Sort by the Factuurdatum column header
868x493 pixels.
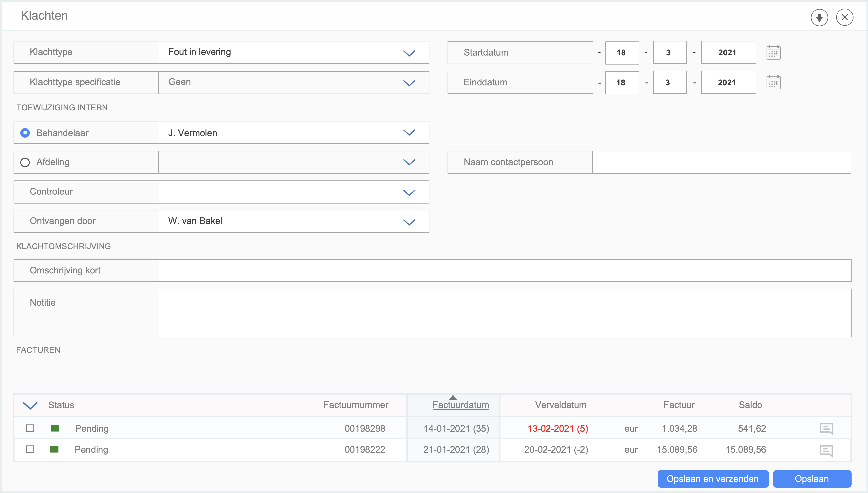pyautogui.click(x=461, y=405)
